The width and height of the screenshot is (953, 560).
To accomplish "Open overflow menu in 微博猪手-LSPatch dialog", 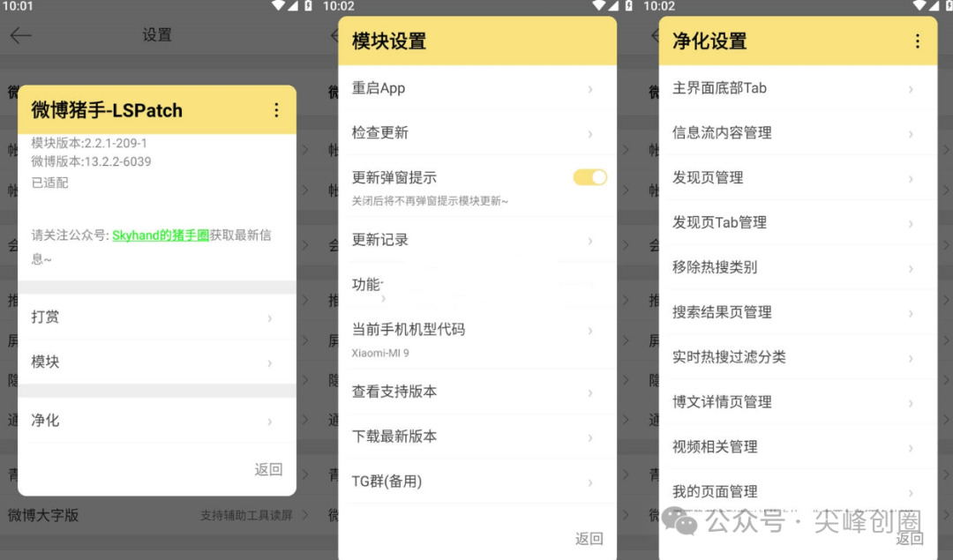I will tap(276, 110).
